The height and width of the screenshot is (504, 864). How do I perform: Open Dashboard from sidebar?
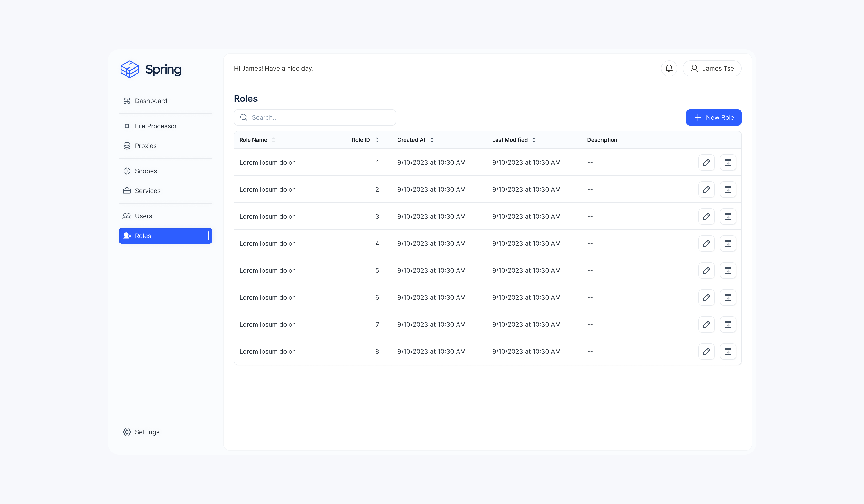click(151, 101)
